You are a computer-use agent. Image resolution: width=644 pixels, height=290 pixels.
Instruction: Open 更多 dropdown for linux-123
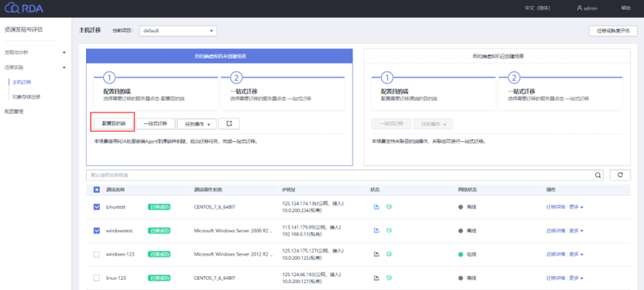[576, 278]
